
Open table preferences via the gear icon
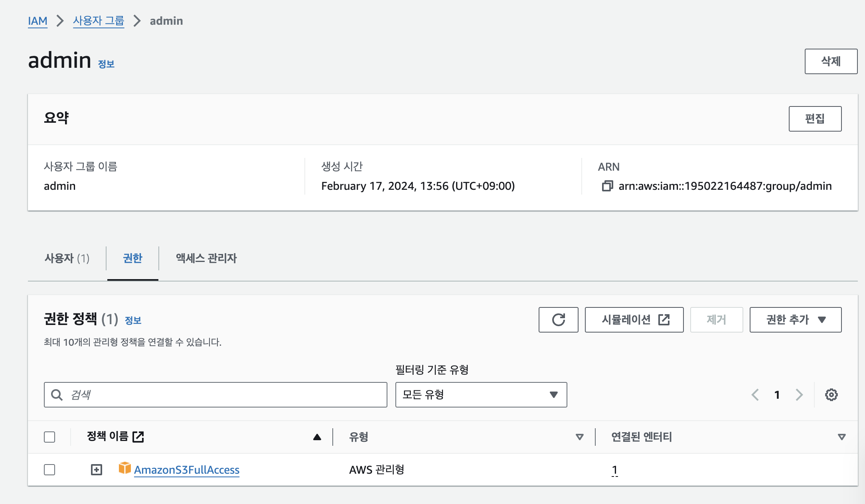[831, 395]
